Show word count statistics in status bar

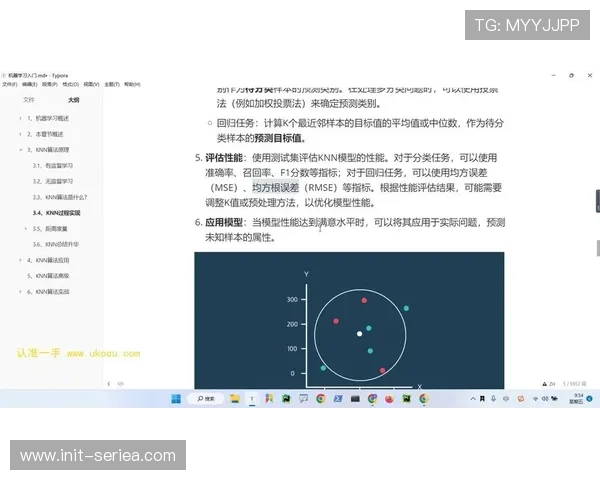click(x=574, y=384)
